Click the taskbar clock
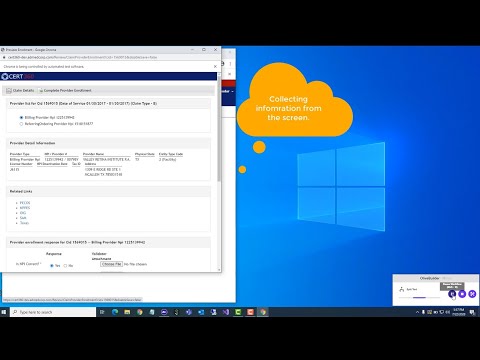The width and height of the screenshot is (480, 360). 459,312
